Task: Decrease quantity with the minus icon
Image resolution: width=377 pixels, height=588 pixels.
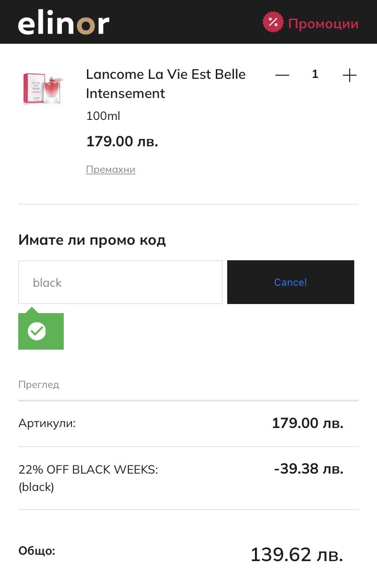Action: 282,75
